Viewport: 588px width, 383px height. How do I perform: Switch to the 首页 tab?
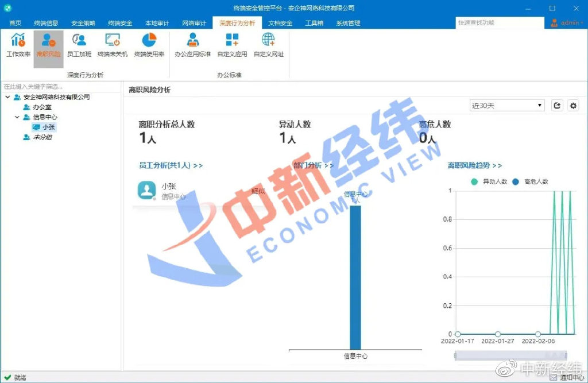pyautogui.click(x=16, y=23)
